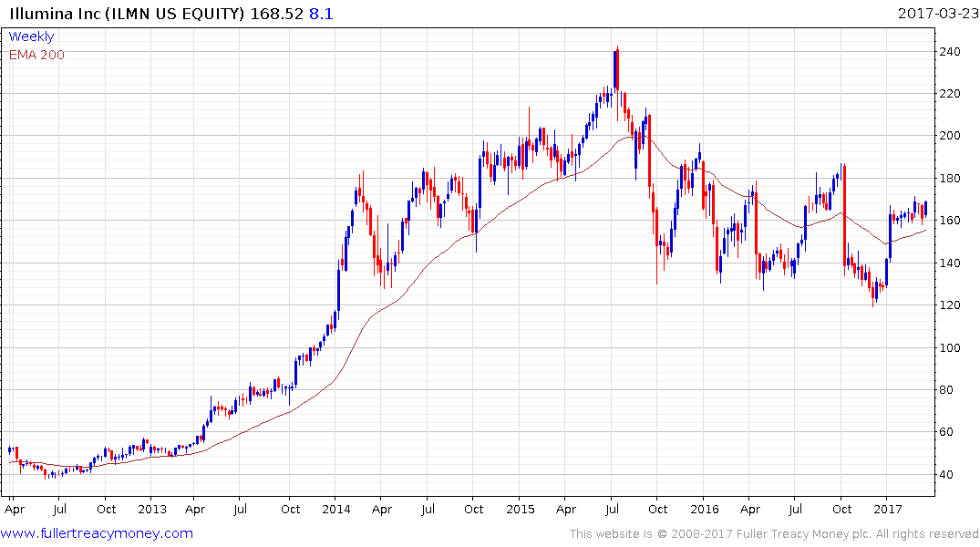Click the '2015' x-axis label
The height and width of the screenshot is (547, 980).
pos(520,509)
